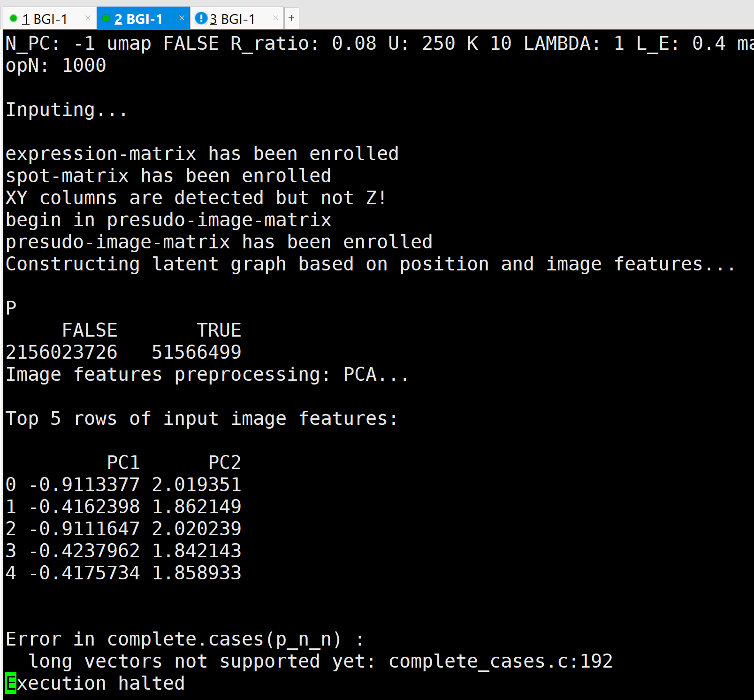Screen dimensions: 754x700
Task: Click the opN: 1000 text
Action: [55, 65]
